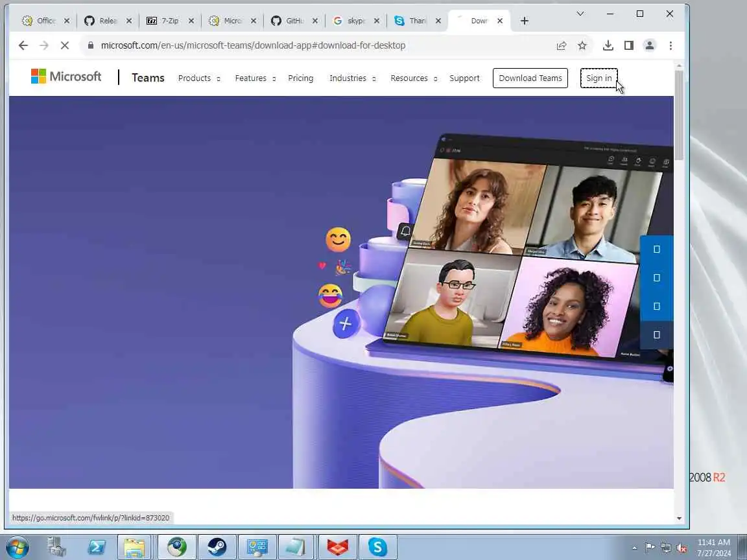747x560 pixels.
Task: Open the notepad app on taskbar
Action: 296,547
